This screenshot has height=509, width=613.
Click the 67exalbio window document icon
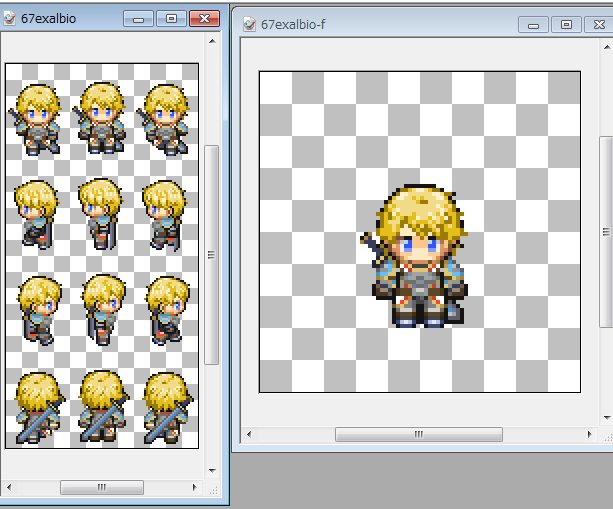point(9,18)
